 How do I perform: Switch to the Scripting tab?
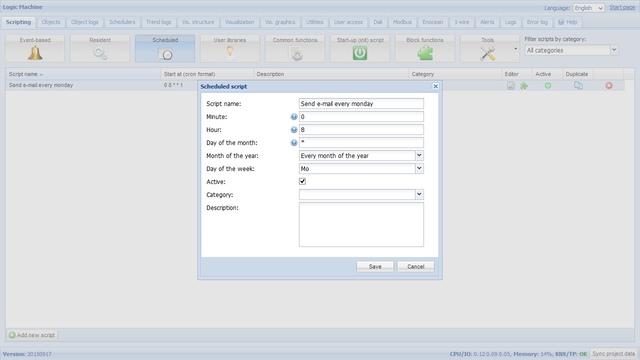pyautogui.click(x=18, y=22)
